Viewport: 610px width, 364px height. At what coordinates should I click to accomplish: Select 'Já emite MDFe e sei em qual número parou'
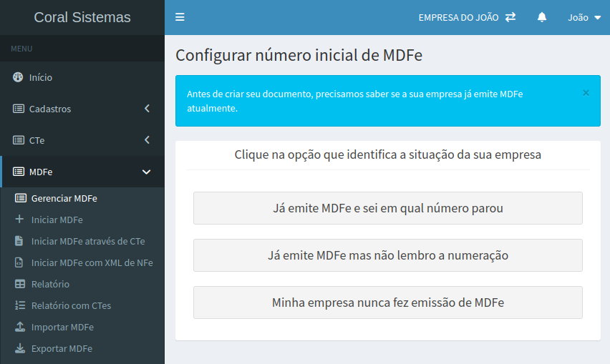click(387, 208)
